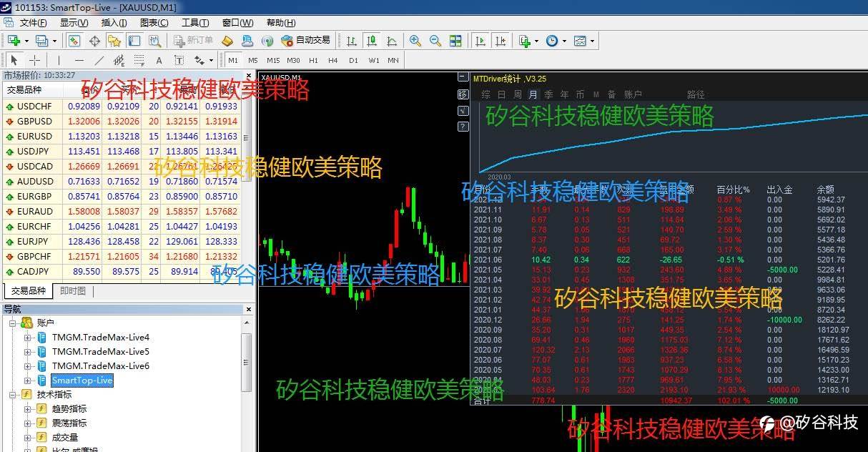Toggle the Navigator folder-star icon

pyautogui.click(x=114, y=41)
